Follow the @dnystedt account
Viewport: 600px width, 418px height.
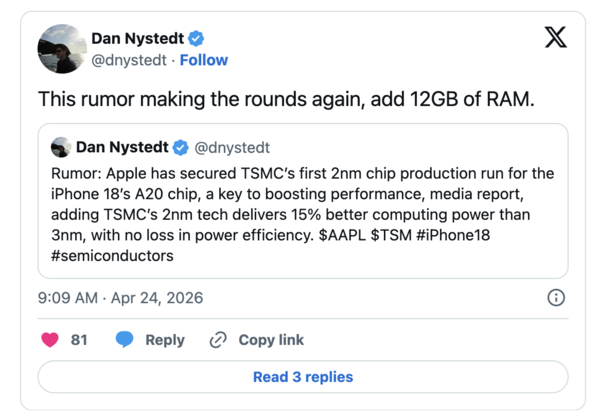204,60
